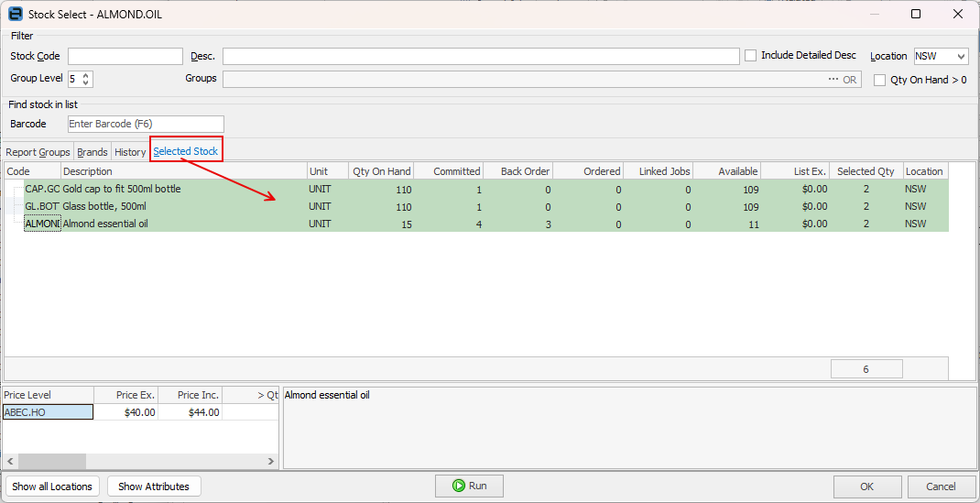Click the total Selected Qty footer showing 6
This screenshot has width=980, height=503.
click(x=866, y=369)
